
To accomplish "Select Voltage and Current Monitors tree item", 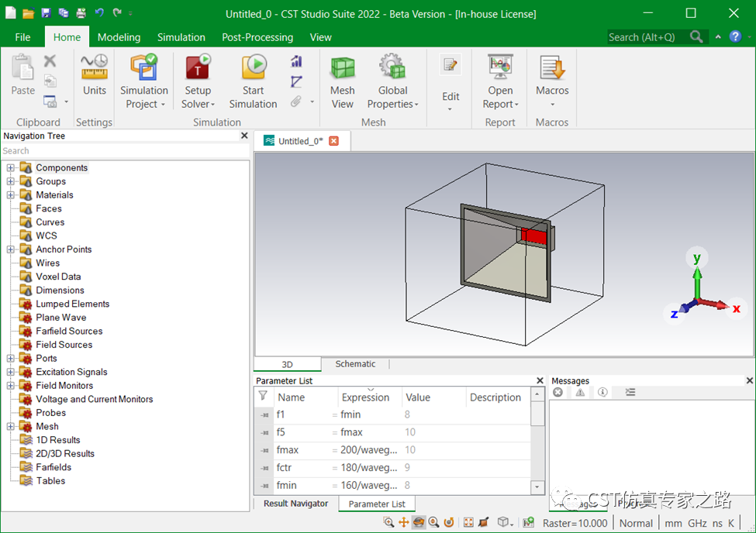I will coord(95,399).
